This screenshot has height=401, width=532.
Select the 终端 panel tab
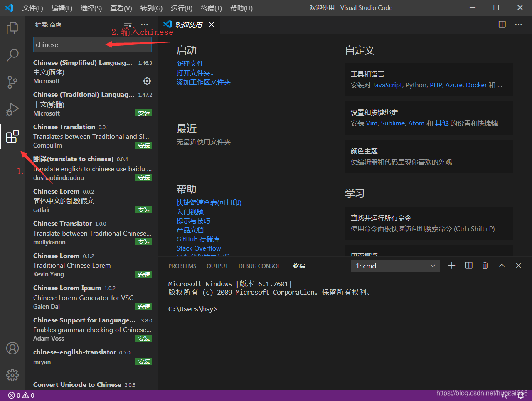299,266
